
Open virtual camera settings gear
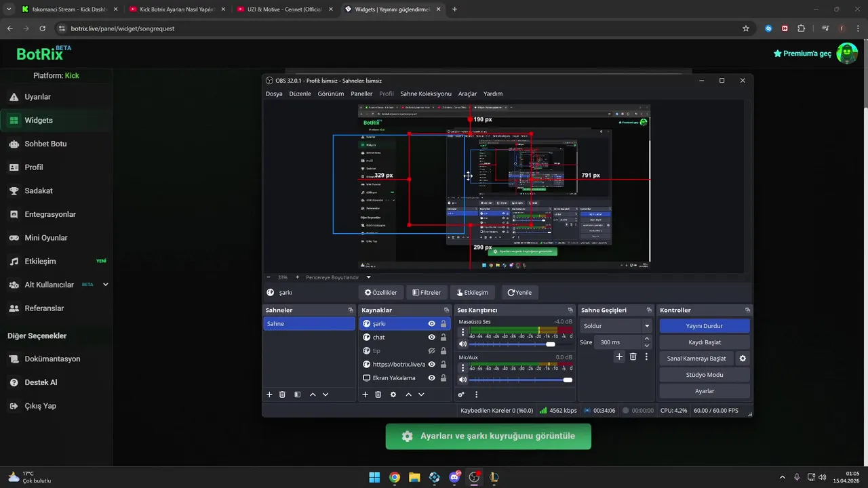(x=743, y=359)
